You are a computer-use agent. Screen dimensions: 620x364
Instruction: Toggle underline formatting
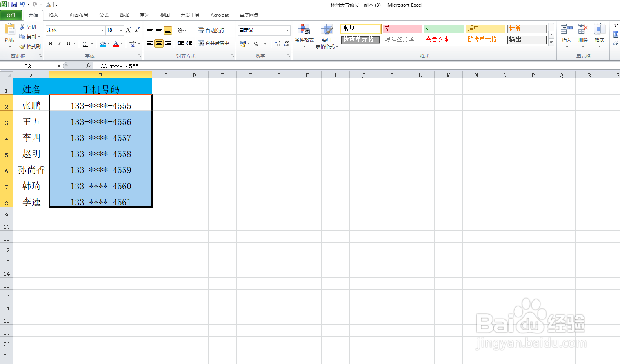[68, 44]
